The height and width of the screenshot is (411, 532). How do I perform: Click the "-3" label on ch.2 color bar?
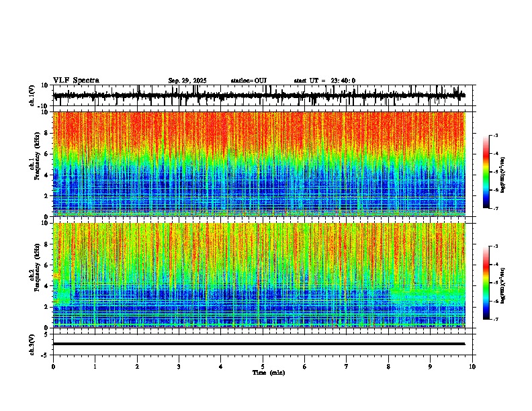coord(496,246)
